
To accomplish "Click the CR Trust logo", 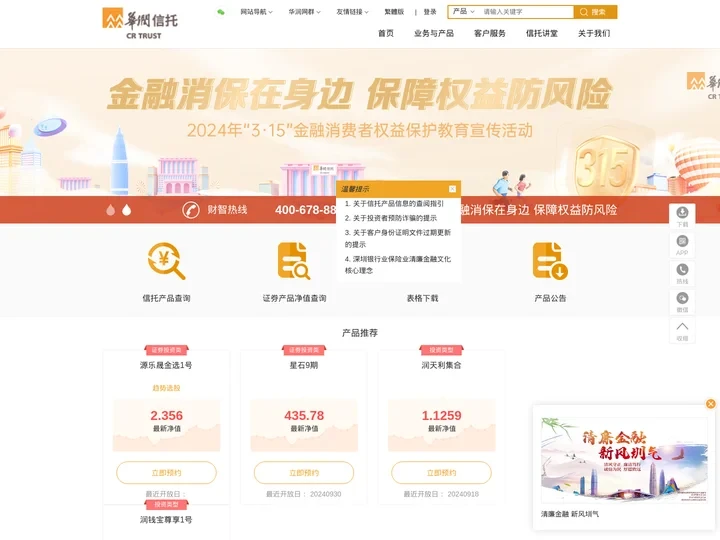I will 140,23.
